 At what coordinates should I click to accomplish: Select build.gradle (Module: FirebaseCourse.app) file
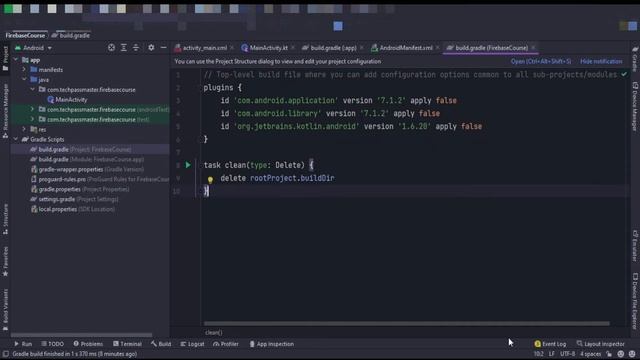point(91,159)
